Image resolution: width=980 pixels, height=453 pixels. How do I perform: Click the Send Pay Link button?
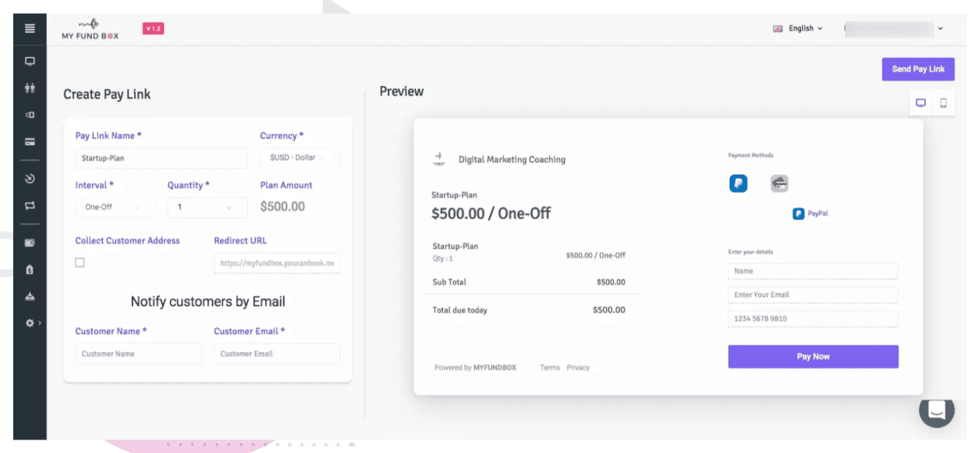pos(918,69)
